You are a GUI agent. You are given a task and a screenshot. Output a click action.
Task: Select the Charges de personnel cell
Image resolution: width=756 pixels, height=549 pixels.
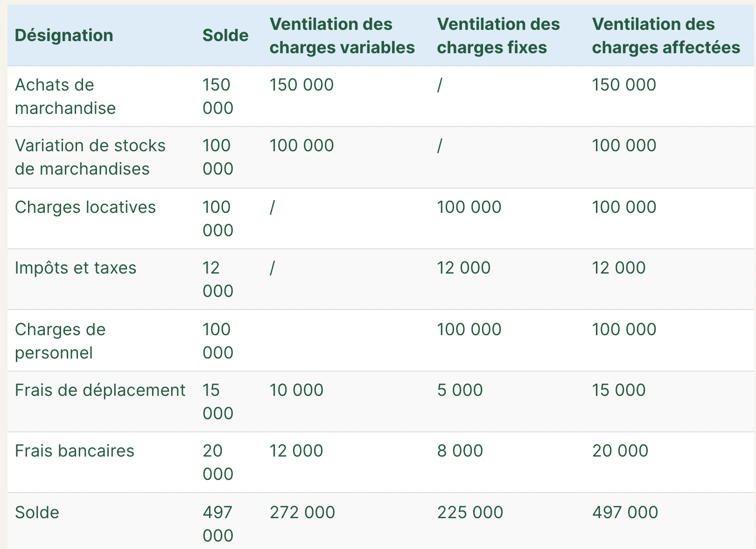click(x=60, y=341)
